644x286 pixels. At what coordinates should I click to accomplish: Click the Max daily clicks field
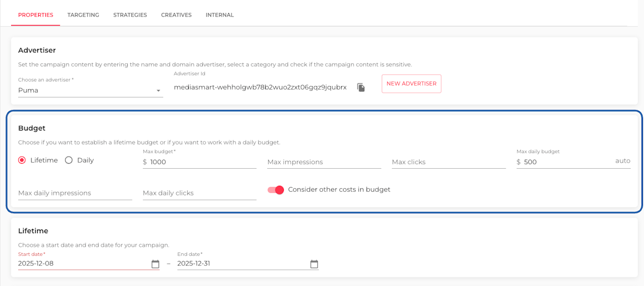click(x=199, y=193)
